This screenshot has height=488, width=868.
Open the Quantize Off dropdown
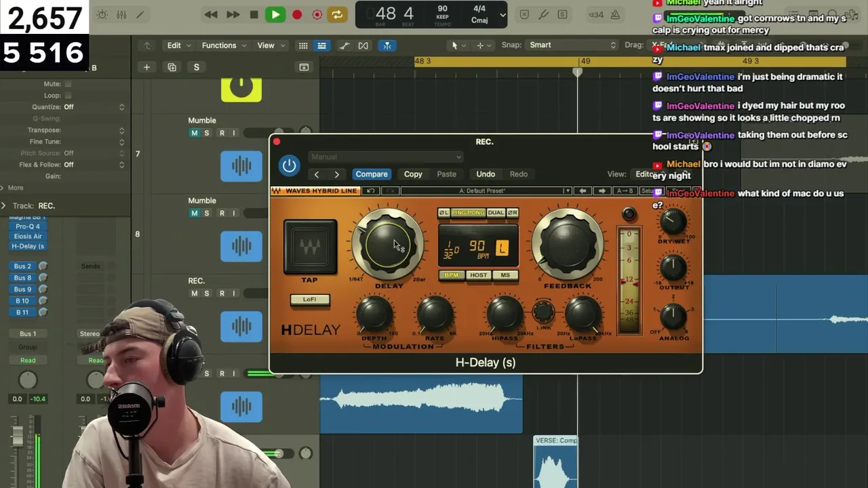coord(94,107)
